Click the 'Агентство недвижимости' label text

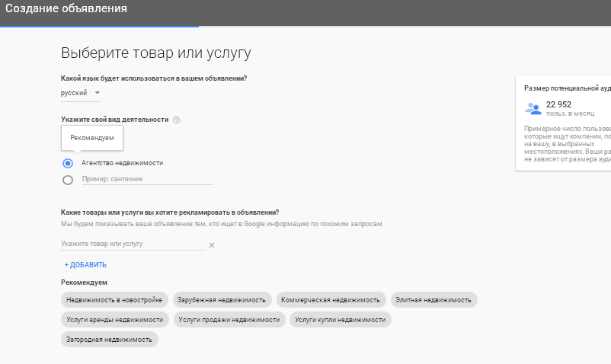pos(123,163)
